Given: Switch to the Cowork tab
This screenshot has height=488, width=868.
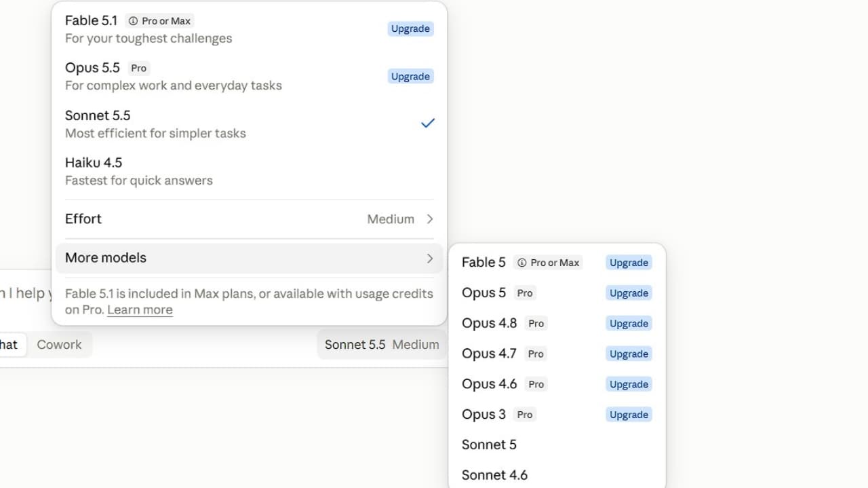Looking at the screenshot, I should (59, 344).
